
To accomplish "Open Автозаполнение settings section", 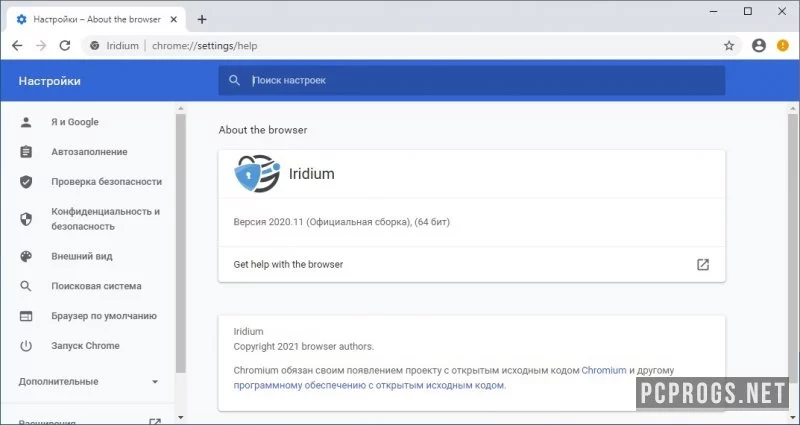I will coord(89,152).
